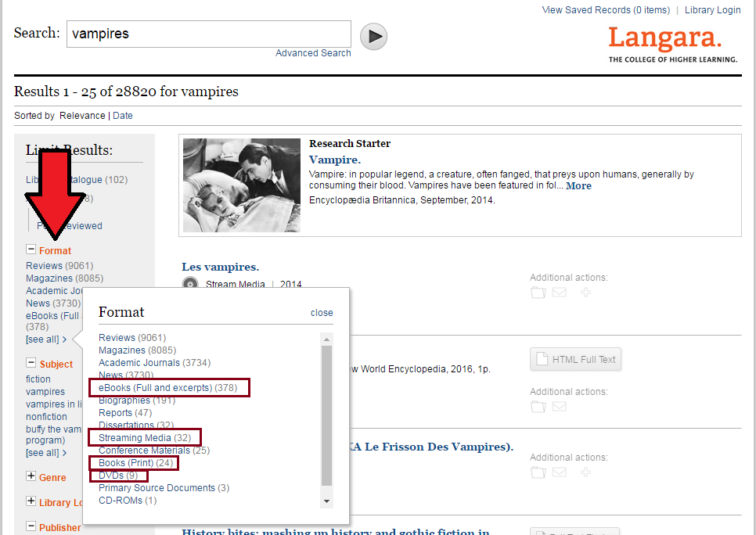Select Magazines (8085) in Format popup
The image size is (756, 535).
point(138,350)
